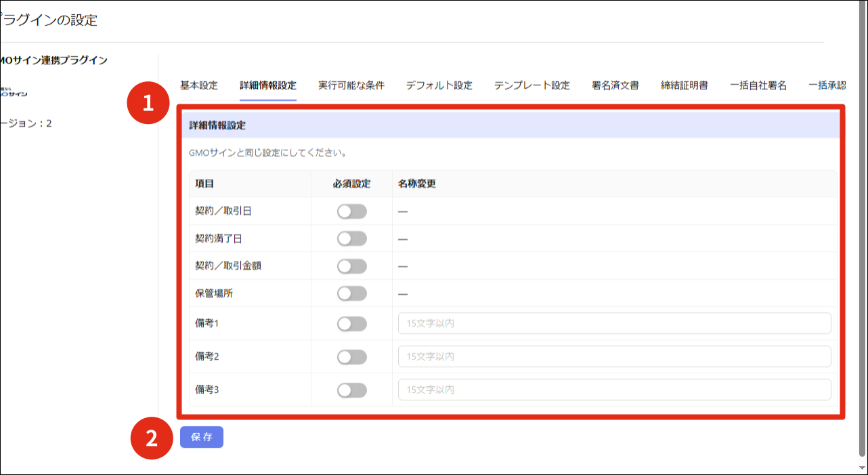The image size is (868, 475).
Task: Click the plugin version text
Action: pyautogui.click(x=26, y=123)
